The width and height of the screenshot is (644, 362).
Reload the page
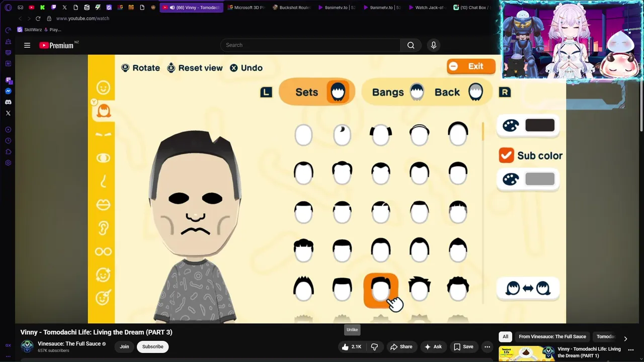pos(38,19)
